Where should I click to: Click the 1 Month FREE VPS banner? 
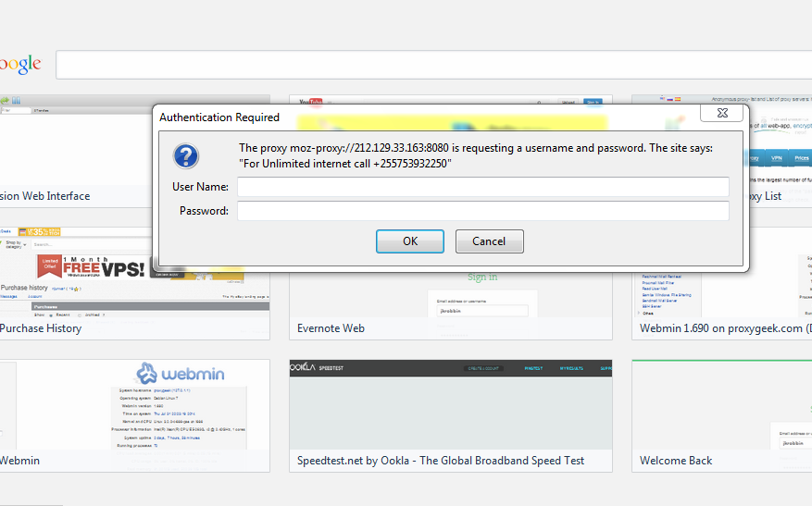[91, 266]
